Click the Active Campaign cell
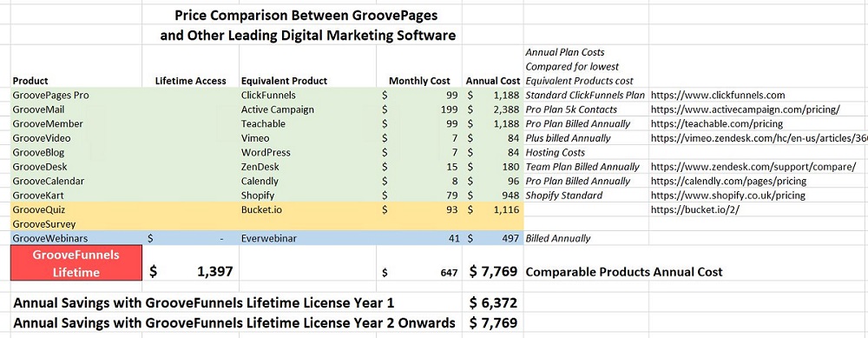The width and height of the screenshot is (868, 338). pos(307,109)
